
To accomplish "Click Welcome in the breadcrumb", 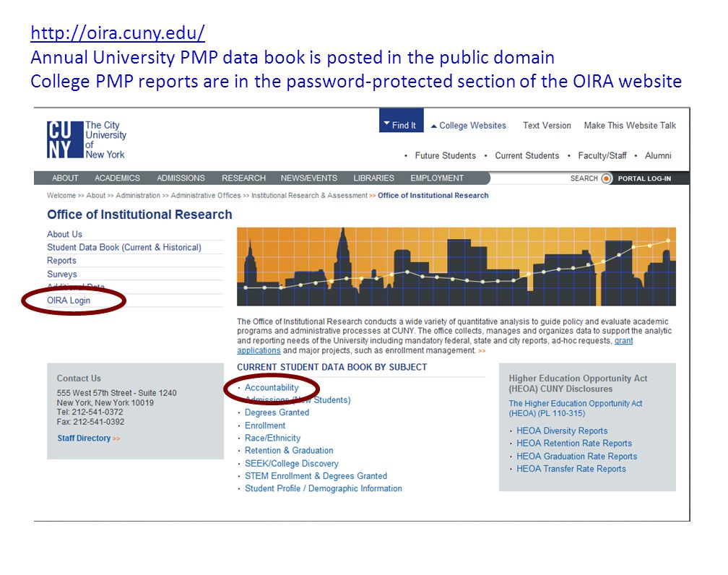I will click(61, 196).
